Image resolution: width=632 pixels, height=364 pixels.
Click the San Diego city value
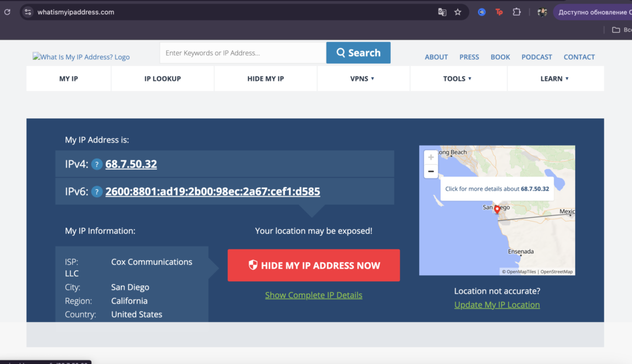point(130,287)
